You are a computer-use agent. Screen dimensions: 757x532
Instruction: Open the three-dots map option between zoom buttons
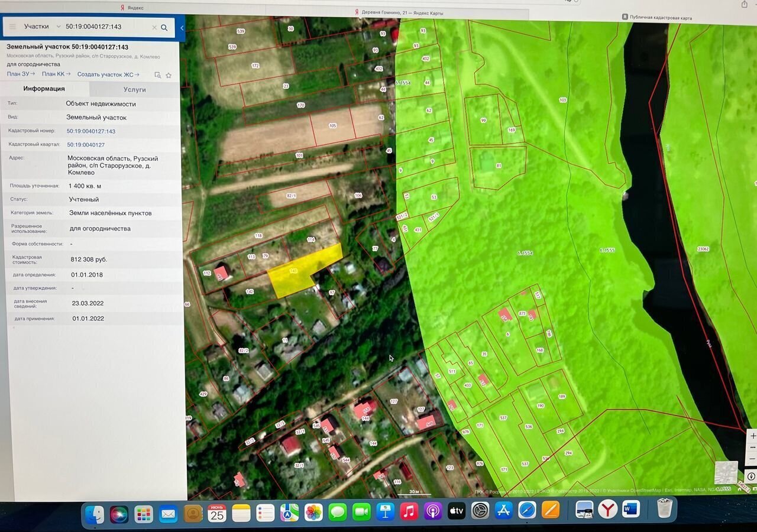pyautogui.click(x=752, y=447)
